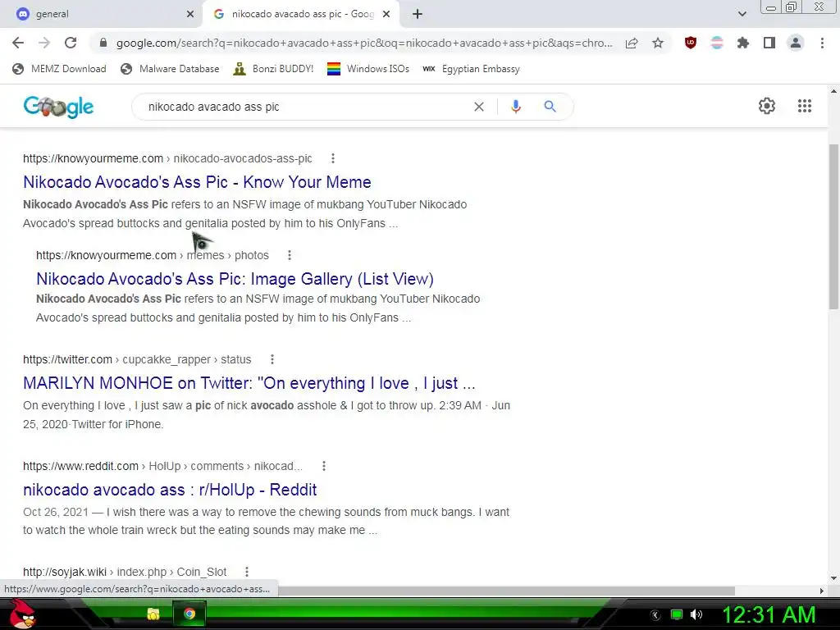840x630 pixels.
Task: Click the vertical scrollbar thumb
Action: point(833,226)
